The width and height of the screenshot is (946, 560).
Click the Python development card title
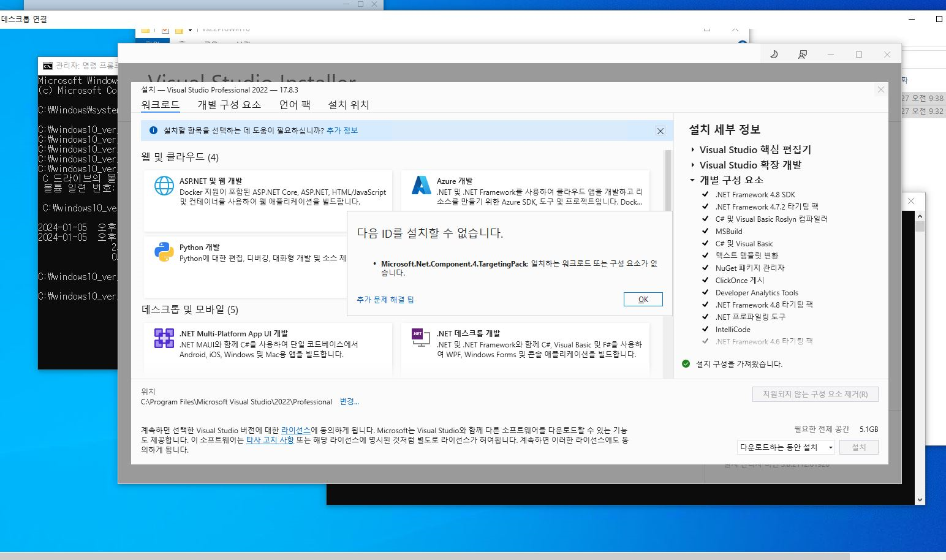pyautogui.click(x=200, y=248)
